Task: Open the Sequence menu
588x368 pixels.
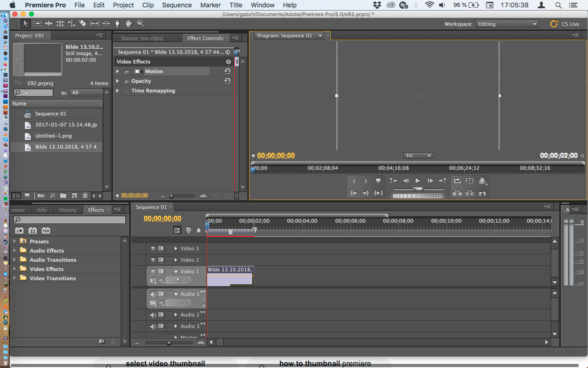Action: point(177,5)
